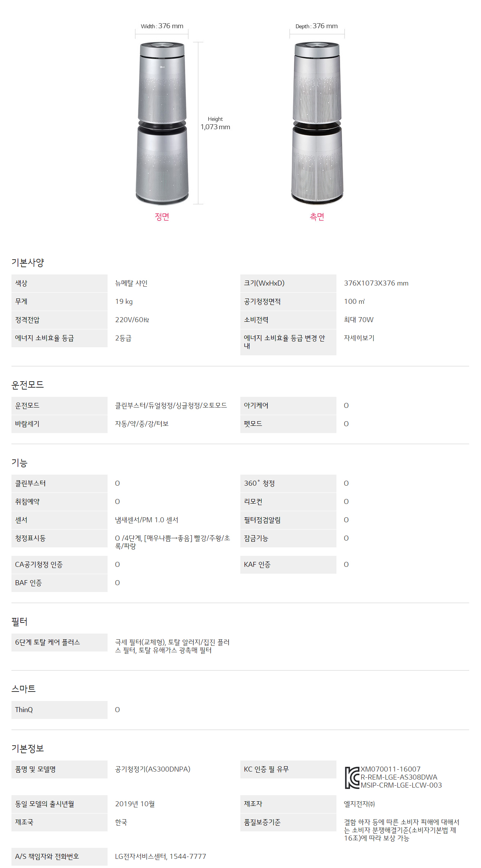Screen dimensions: 481x868
Task: Select the 기본정보 section heading
Action: 28,749
